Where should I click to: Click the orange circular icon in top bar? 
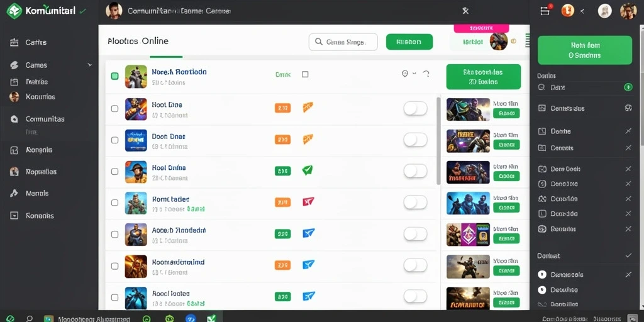pos(567,11)
